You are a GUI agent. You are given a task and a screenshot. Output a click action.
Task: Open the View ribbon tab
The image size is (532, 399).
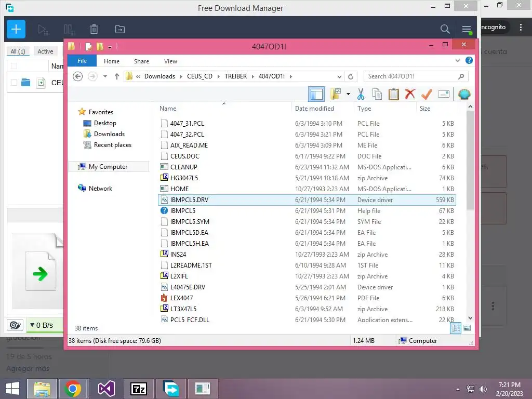coord(170,61)
